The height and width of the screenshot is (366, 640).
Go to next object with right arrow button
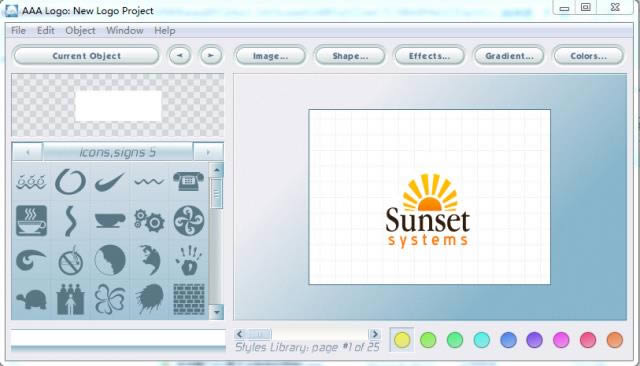pyautogui.click(x=211, y=55)
